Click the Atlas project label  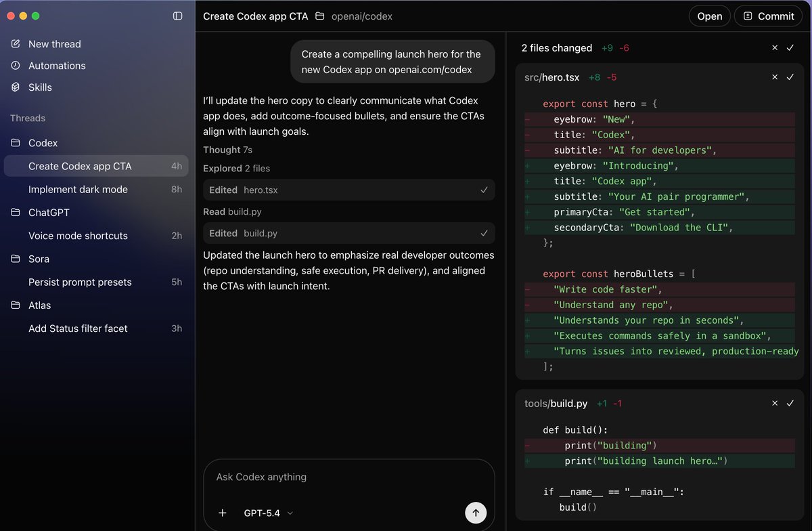tap(40, 305)
